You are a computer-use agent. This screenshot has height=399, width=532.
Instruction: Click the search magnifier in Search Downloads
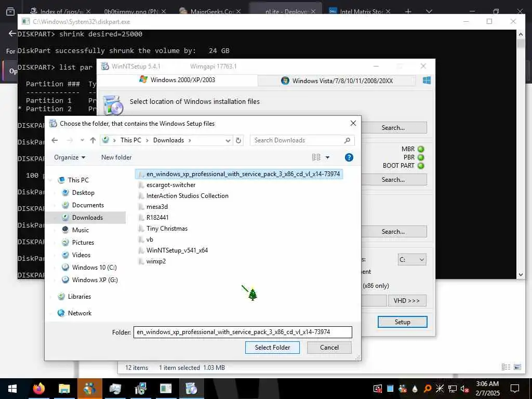coord(347,140)
